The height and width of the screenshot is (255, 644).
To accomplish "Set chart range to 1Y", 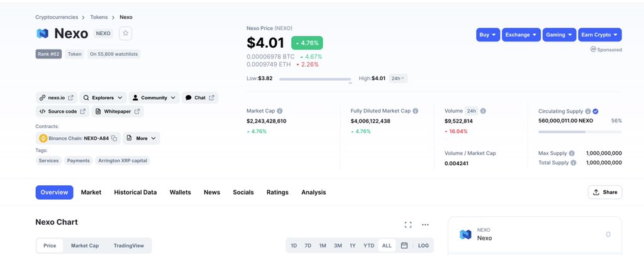I will (353, 246).
